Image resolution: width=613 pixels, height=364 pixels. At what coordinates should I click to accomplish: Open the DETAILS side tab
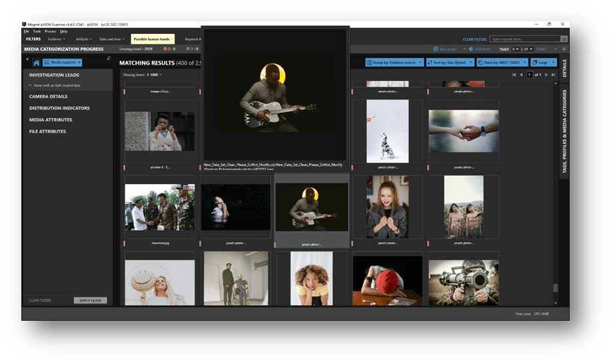564,69
